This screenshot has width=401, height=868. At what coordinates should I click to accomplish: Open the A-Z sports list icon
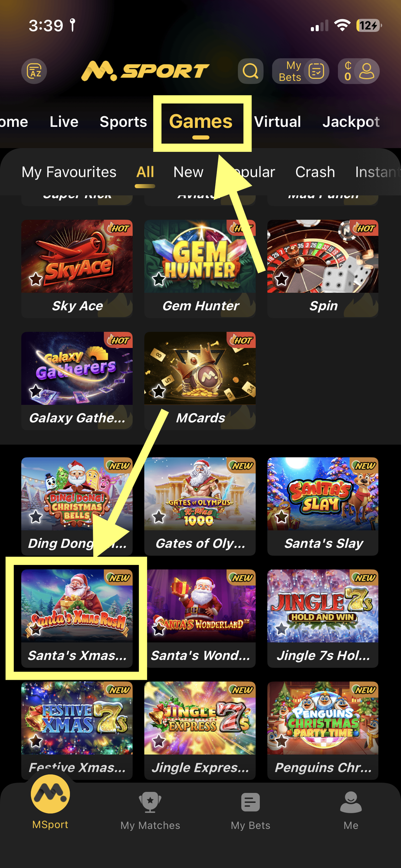(x=34, y=71)
